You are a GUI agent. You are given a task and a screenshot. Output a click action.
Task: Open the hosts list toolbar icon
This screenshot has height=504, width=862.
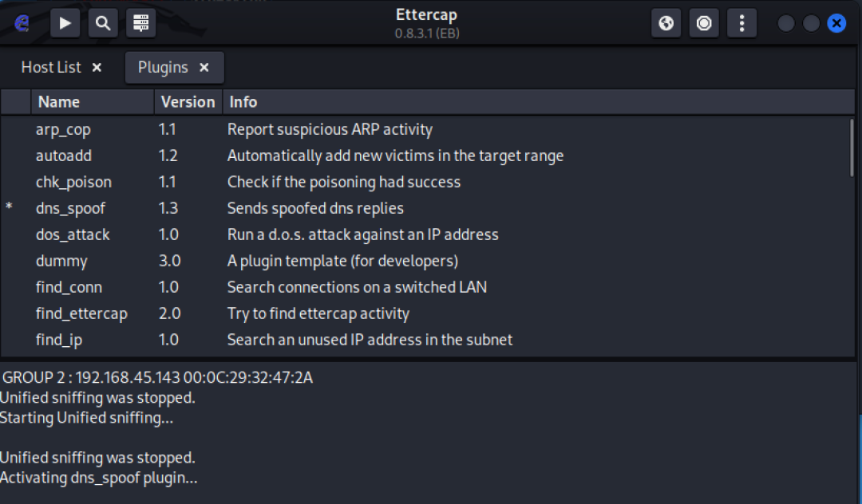140,23
